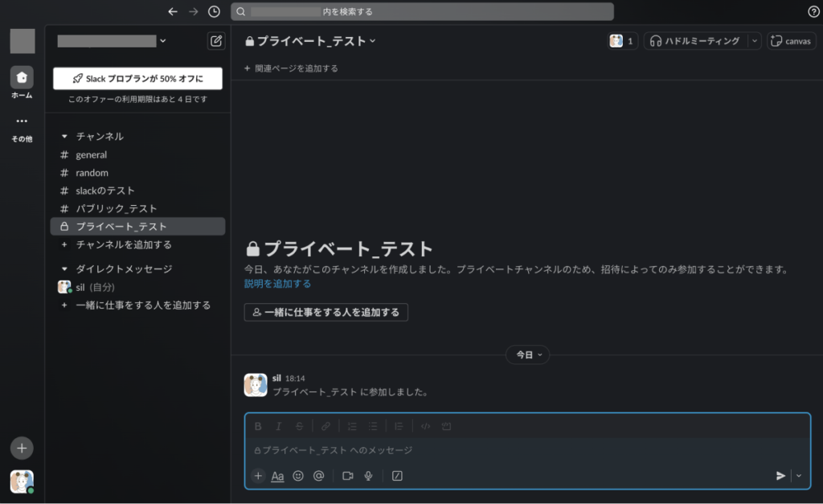Expand the ハドルミーティング options chevron
Viewport: 823px width, 504px height.
click(x=754, y=41)
